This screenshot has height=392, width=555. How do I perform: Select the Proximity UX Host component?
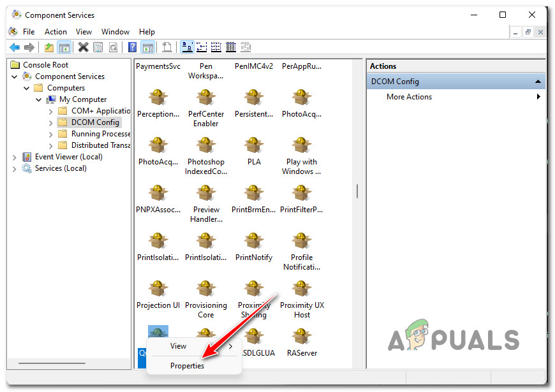click(x=302, y=300)
